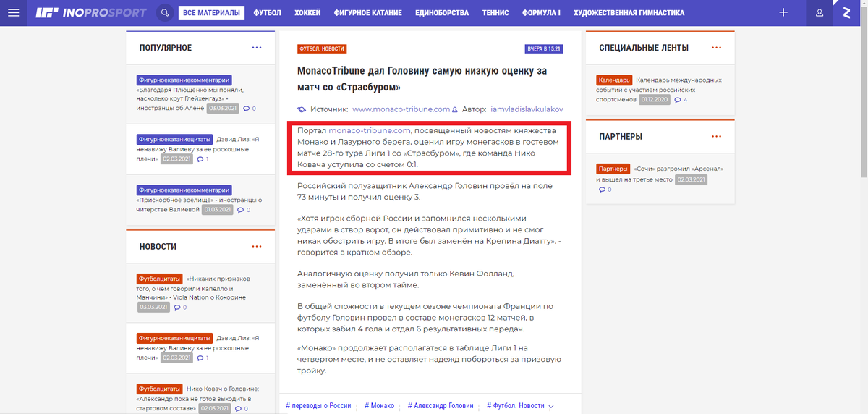
Task: Open «Прискорбное зрелище» popular item
Action: [199, 205]
